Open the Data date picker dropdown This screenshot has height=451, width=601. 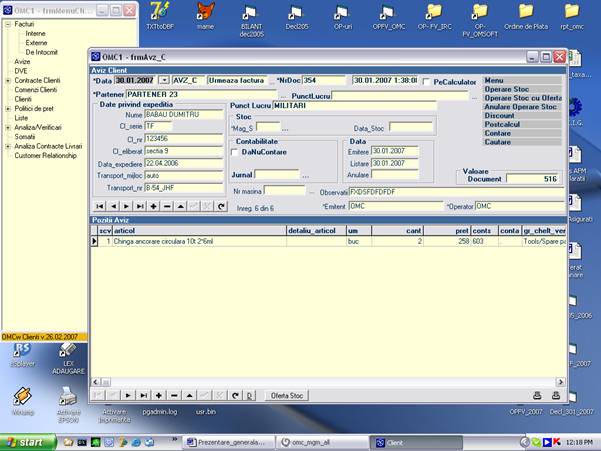164,80
